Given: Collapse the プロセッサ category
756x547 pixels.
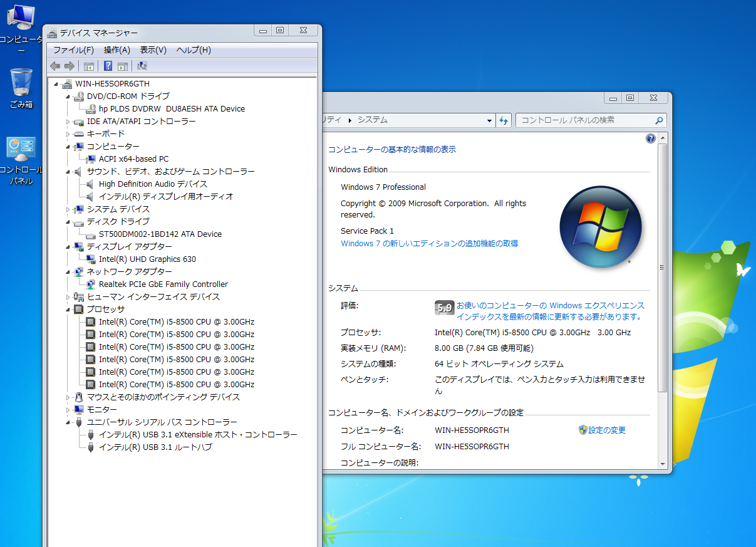Looking at the screenshot, I should [x=68, y=310].
